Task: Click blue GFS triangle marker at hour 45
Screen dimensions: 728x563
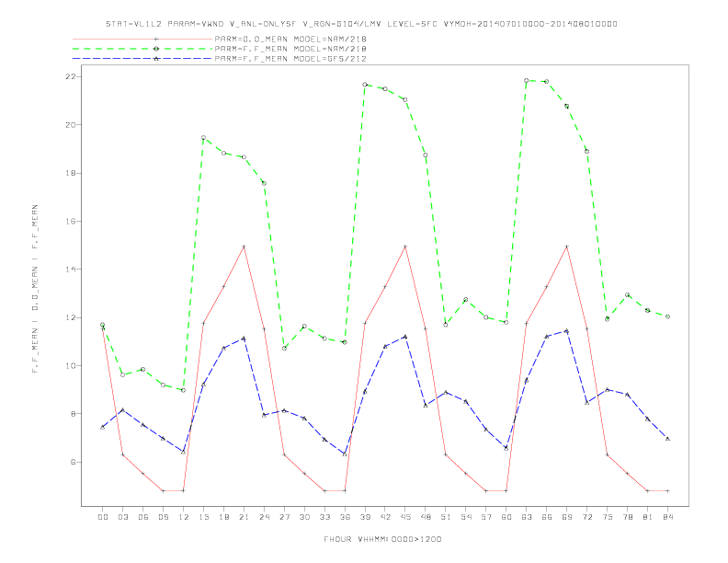Action: (405, 337)
